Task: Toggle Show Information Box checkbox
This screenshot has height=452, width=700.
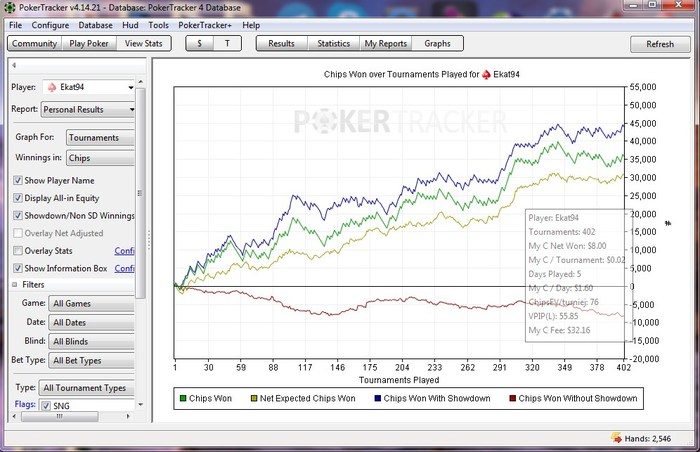Action: (18, 268)
